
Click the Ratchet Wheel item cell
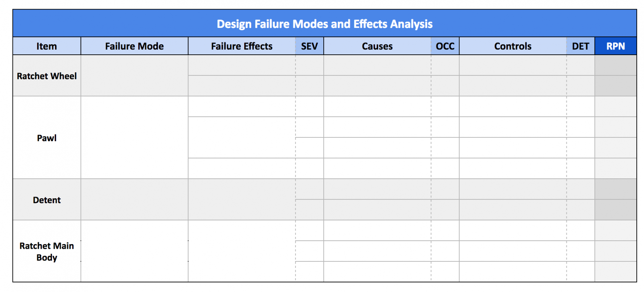tap(47, 76)
